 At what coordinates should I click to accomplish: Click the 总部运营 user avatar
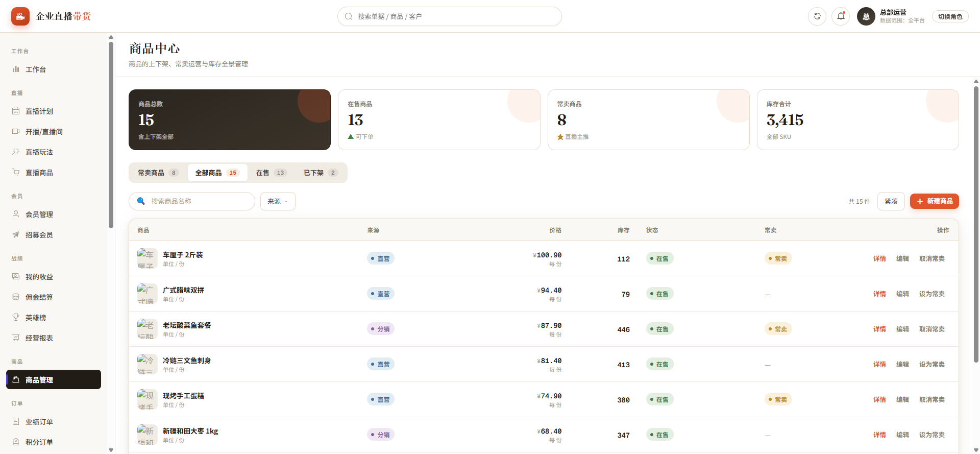[866, 16]
